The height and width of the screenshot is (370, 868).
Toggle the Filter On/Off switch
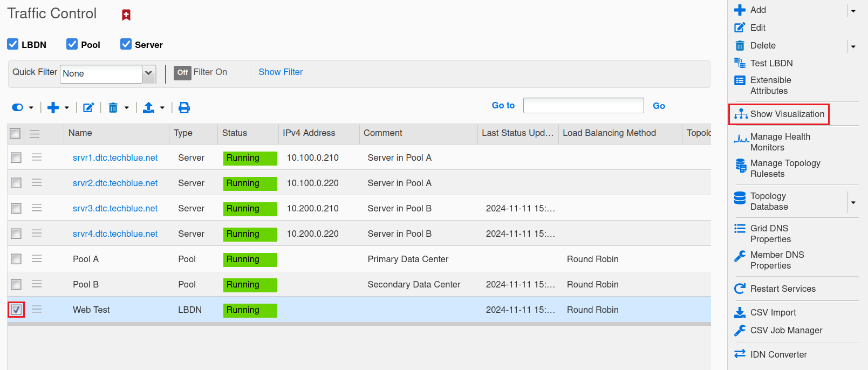click(182, 72)
